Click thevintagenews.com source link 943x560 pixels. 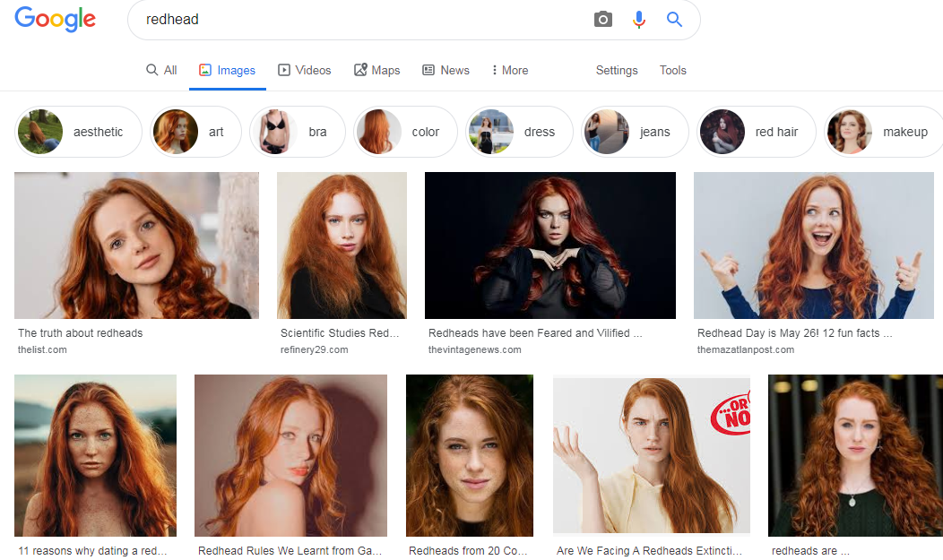pyautogui.click(x=474, y=349)
